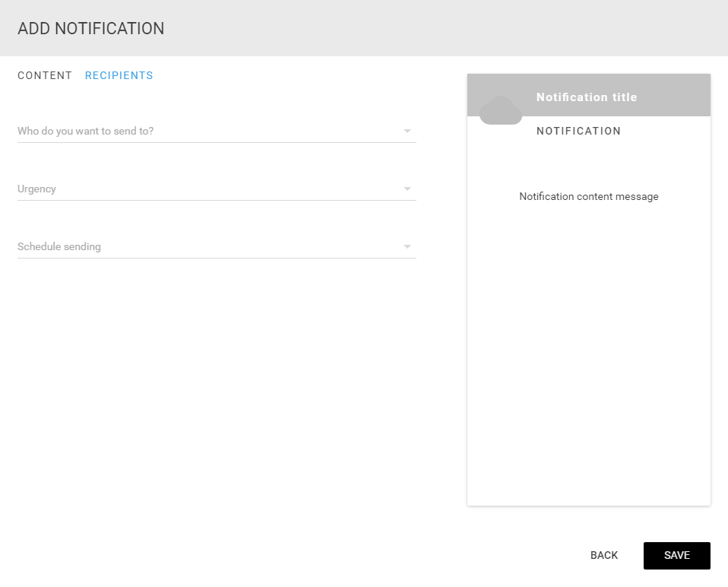Click the 'Who do you want to send to?' field
728x587 pixels.
217,131
